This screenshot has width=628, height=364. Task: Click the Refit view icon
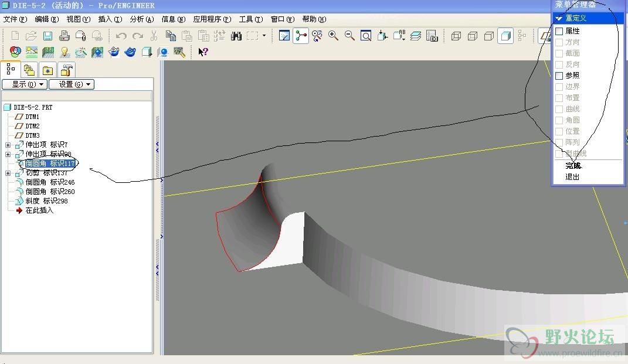366,36
